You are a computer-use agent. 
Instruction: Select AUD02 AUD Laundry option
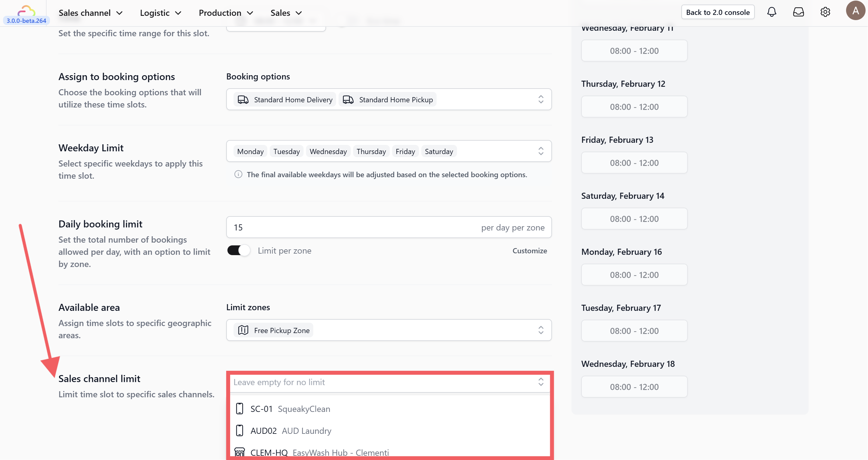click(291, 431)
